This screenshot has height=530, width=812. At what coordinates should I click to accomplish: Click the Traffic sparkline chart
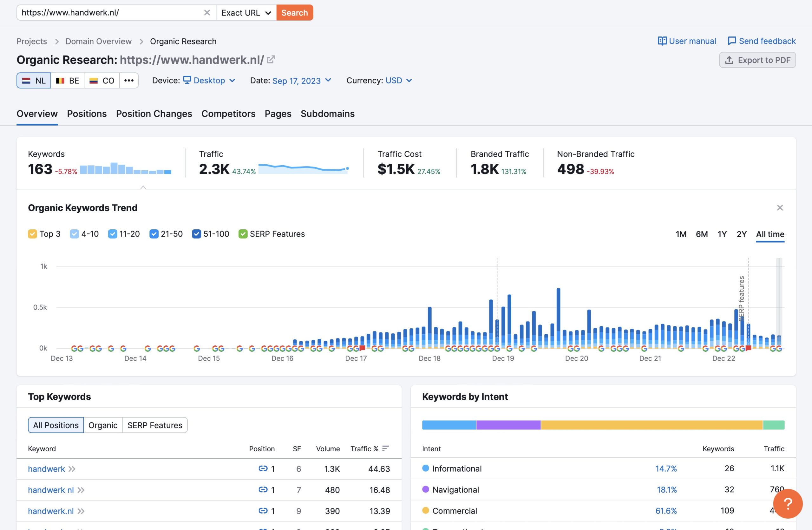coord(304,168)
